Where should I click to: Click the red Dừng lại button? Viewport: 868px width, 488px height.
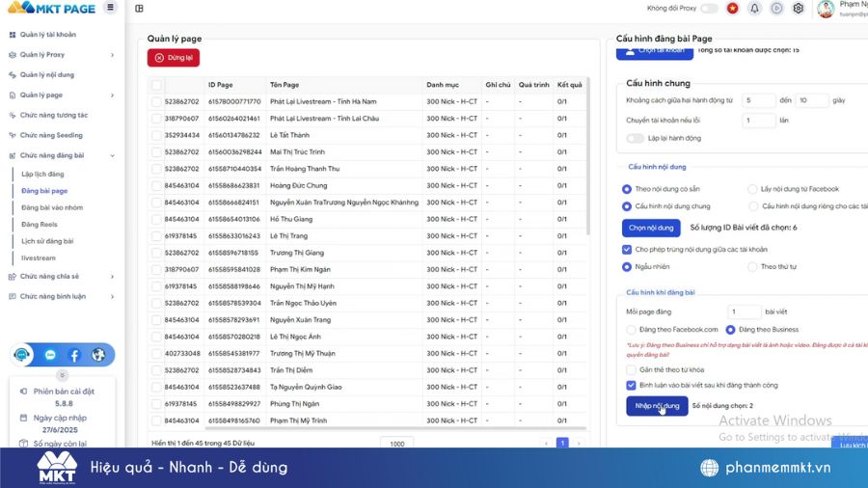[x=174, y=58]
